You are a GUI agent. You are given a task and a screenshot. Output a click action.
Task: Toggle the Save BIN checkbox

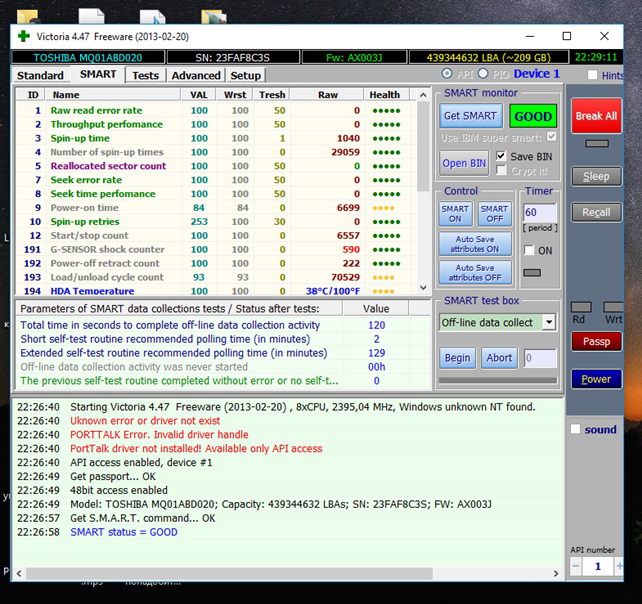501,156
